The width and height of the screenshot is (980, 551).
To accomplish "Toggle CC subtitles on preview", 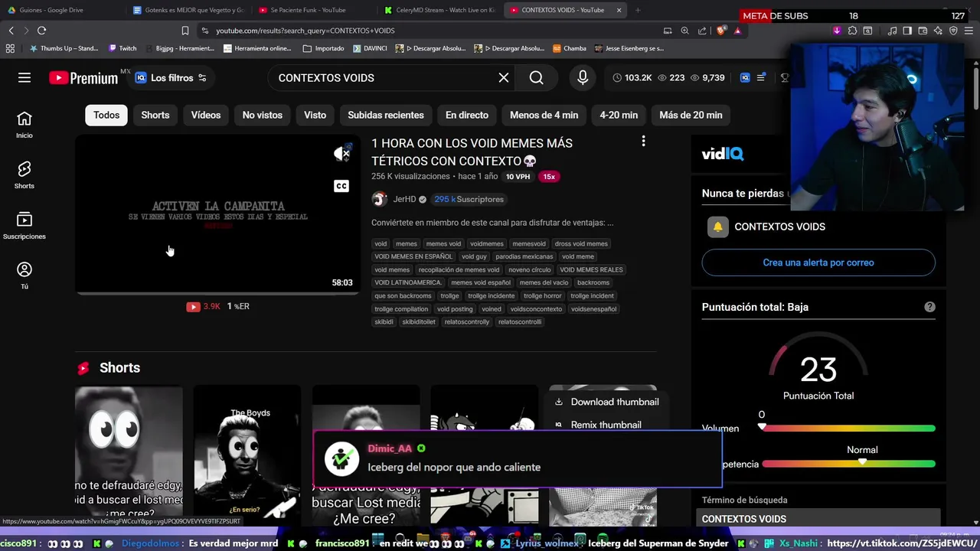I will pos(341,186).
